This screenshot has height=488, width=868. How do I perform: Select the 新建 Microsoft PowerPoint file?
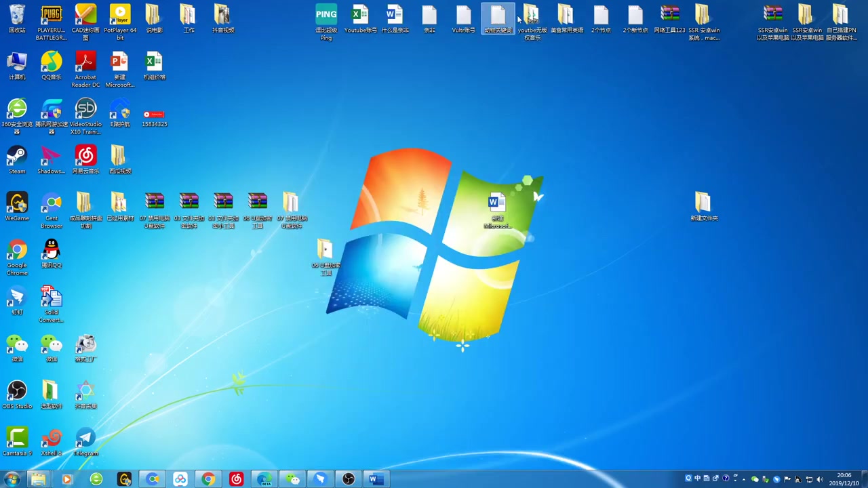pos(120,70)
